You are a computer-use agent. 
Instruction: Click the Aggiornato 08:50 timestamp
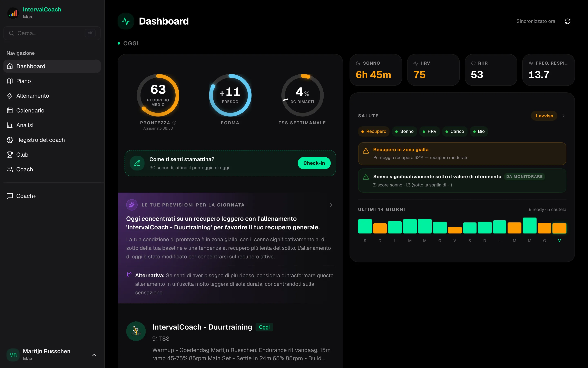click(158, 129)
